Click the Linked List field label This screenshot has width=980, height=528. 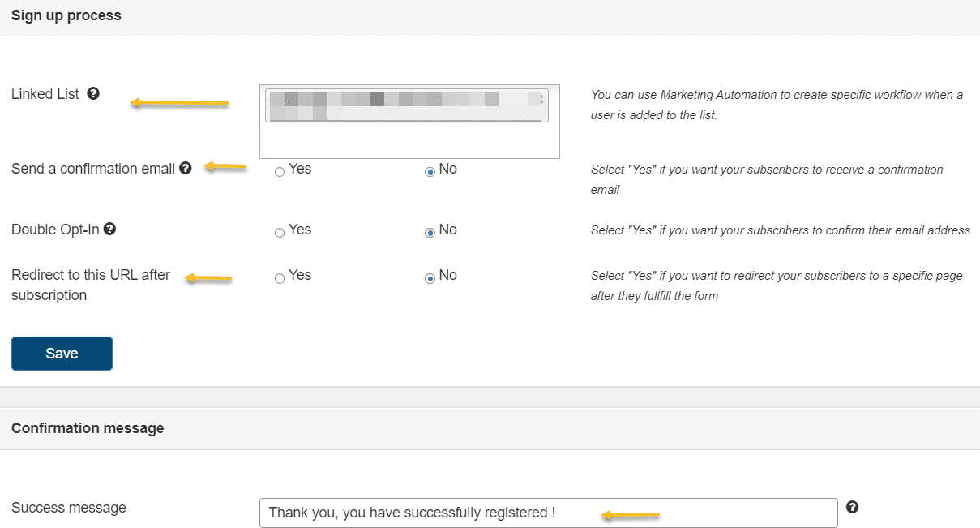[x=45, y=93]
